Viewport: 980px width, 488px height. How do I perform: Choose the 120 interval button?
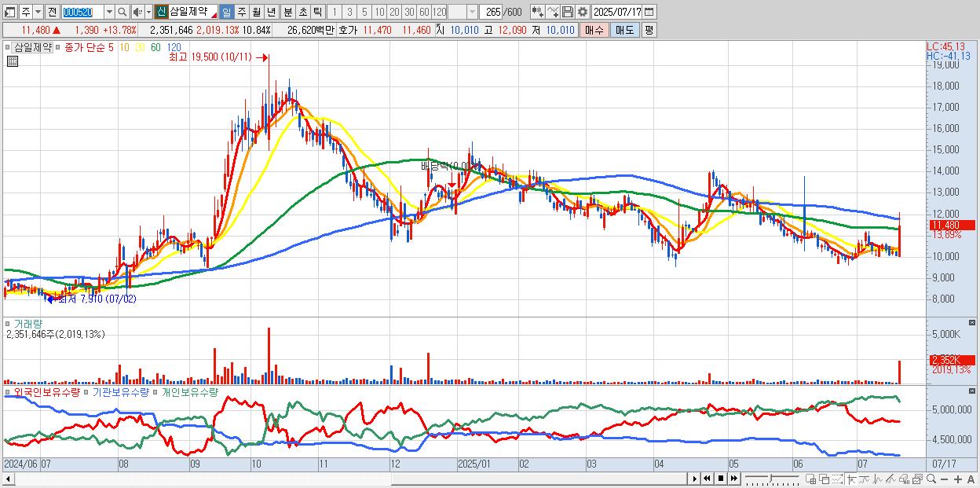pos(439,12)
